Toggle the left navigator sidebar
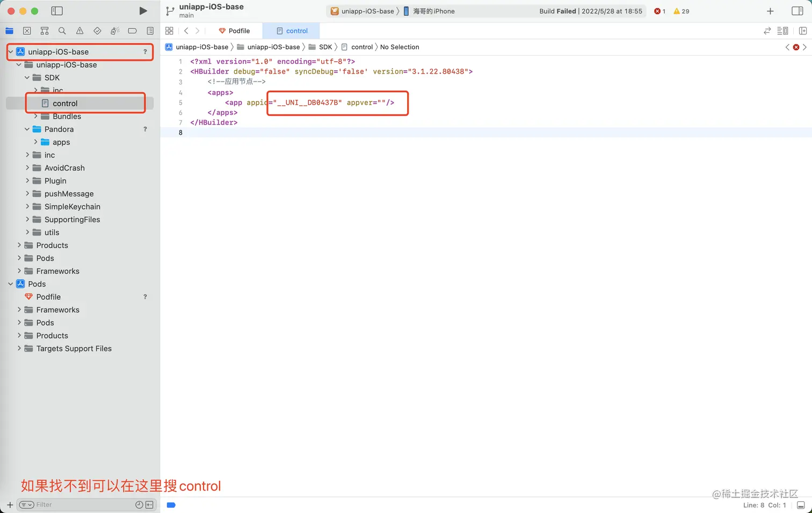 56,11
